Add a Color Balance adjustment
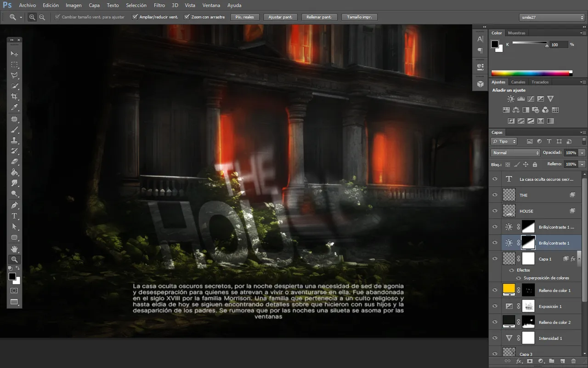 (x=516, y=110)
